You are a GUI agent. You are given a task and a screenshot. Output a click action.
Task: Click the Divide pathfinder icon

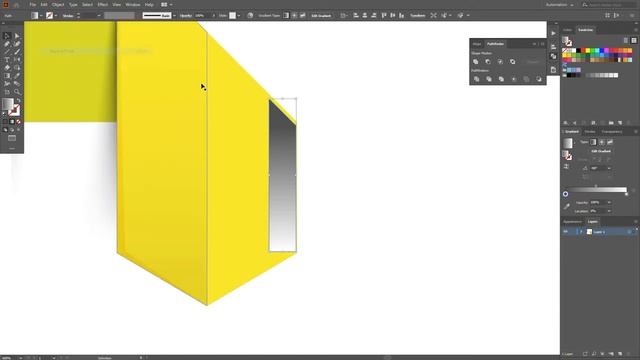point(476,79)
